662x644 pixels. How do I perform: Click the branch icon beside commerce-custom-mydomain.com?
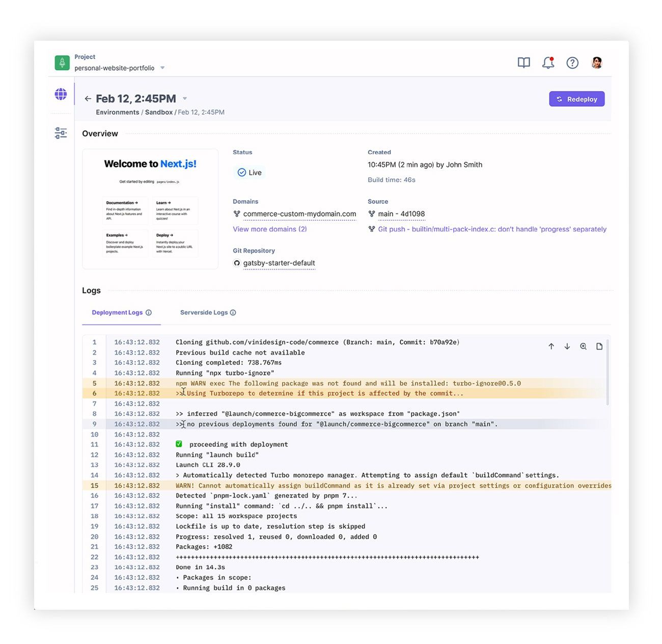coord(237,214)
